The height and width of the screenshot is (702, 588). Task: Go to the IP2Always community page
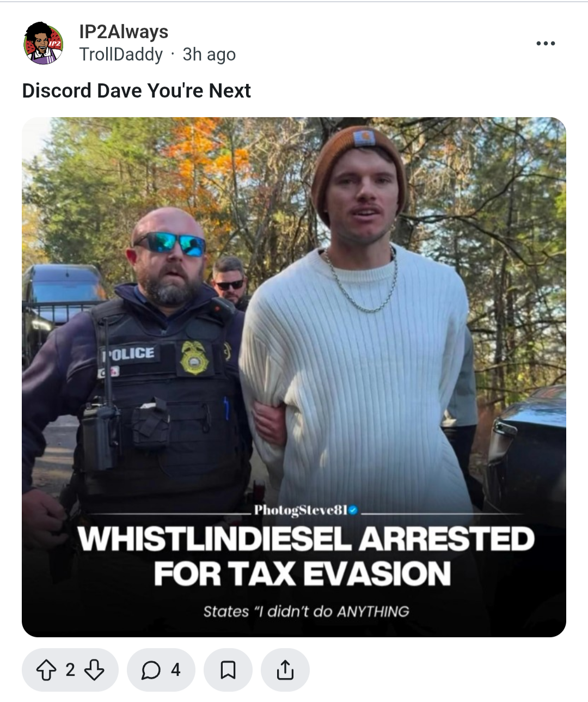[124, 32]
